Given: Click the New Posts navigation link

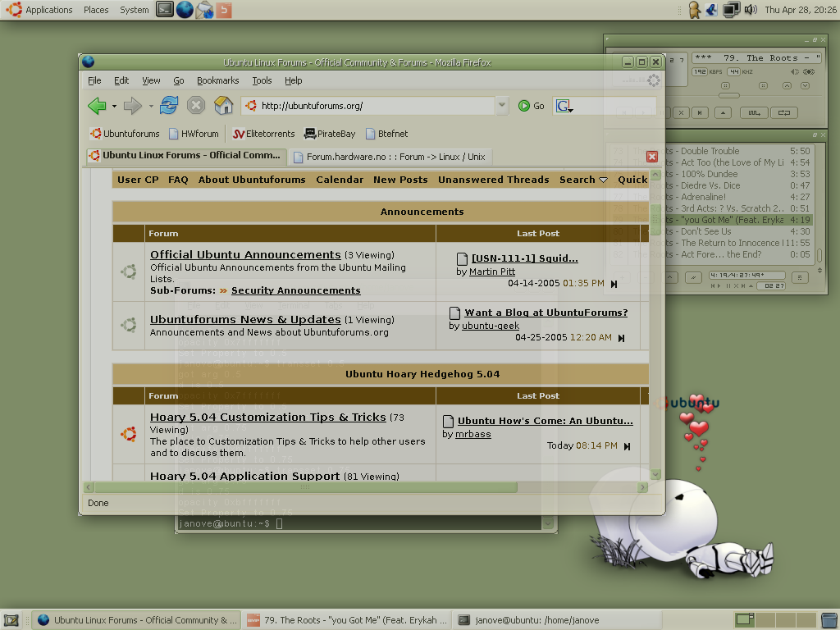Looking at the screenshot, I should click(x=400, y=180).
